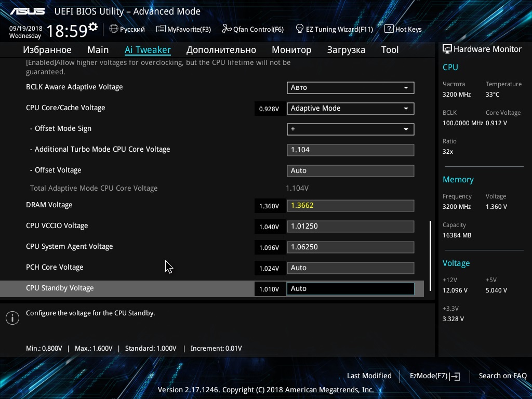Click the Total Adaptive Mode 1.104V value
This screenshot has height=399, width=532.
coord(297,188)
